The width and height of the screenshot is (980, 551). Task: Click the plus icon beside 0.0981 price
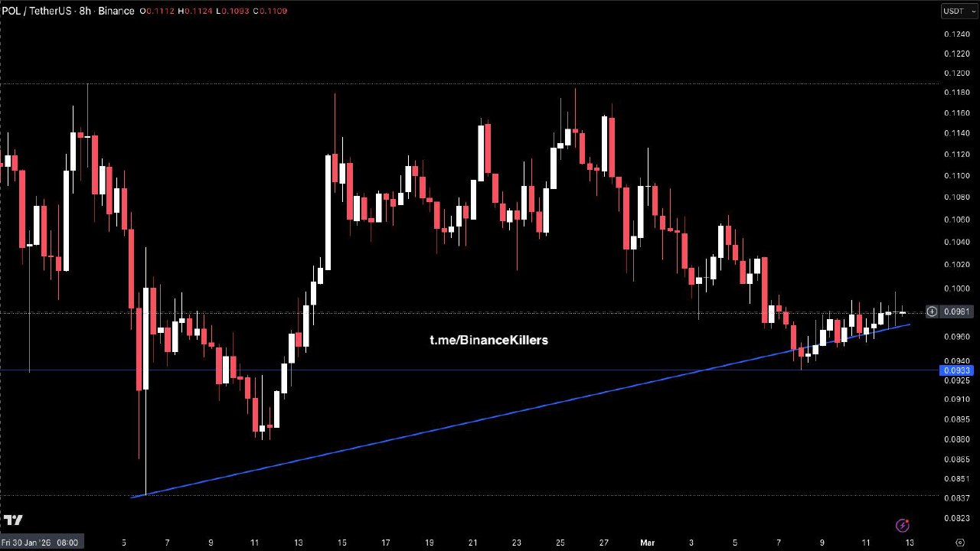(x=932, y=311)
